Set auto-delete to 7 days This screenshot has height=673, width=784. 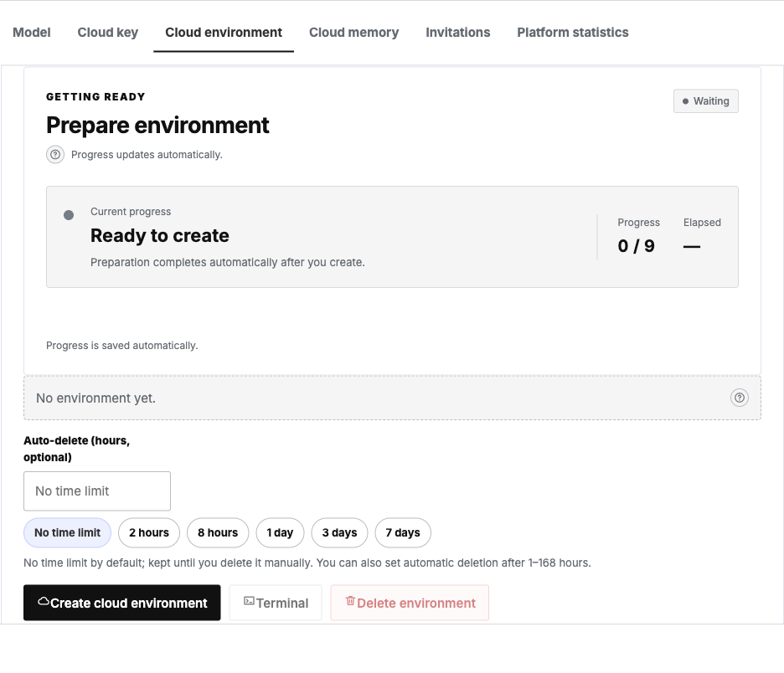pos(403,532)
